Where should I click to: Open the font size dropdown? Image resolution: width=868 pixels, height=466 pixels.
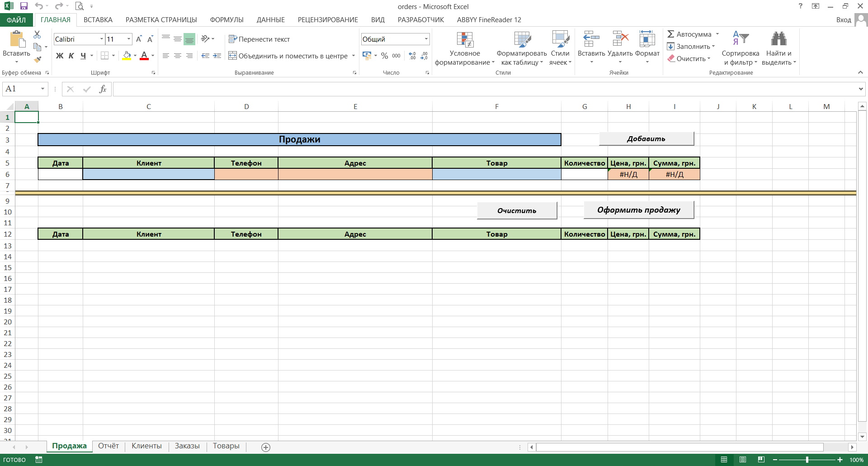[129, 39]
